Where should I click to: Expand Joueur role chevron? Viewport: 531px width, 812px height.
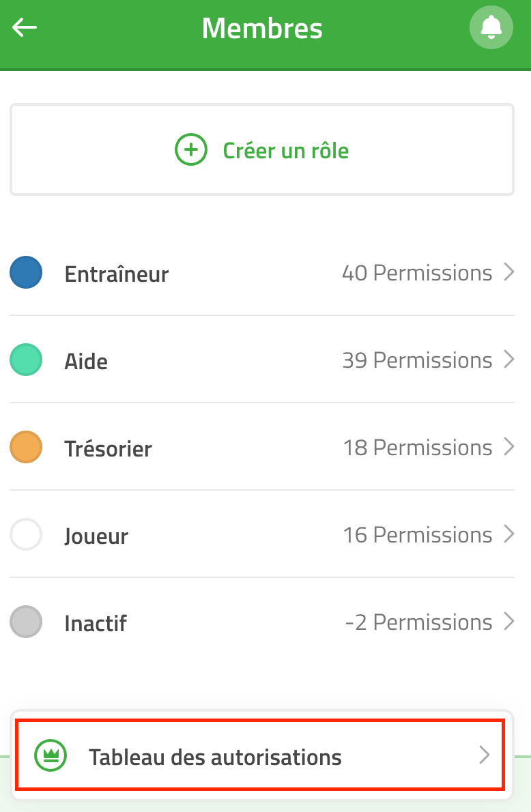(508, 534)
